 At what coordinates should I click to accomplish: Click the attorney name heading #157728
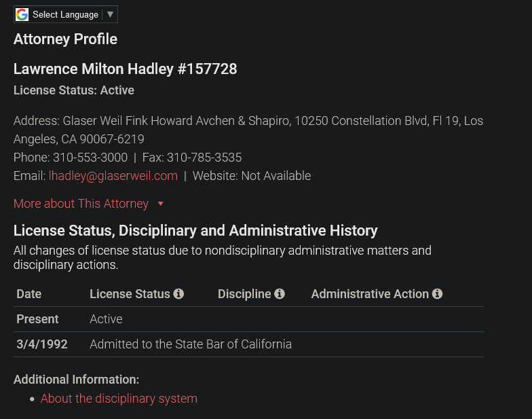pos(125,69)
